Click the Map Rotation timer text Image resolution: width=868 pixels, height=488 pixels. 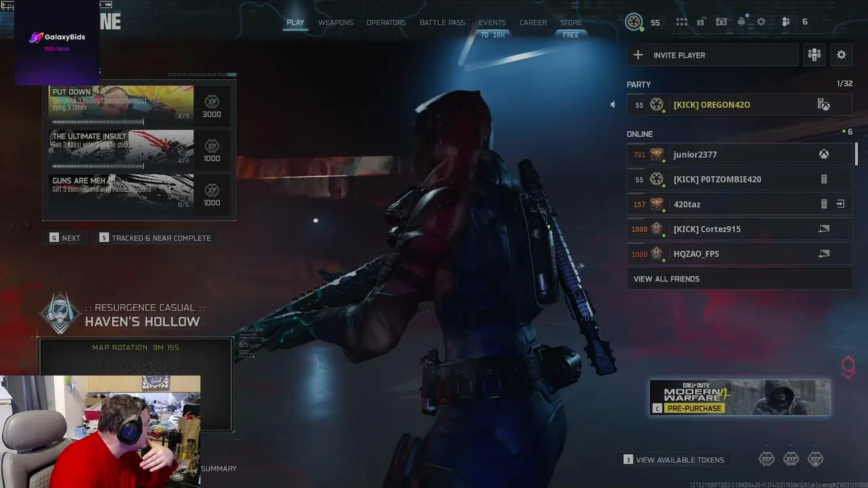click(136, 348)
